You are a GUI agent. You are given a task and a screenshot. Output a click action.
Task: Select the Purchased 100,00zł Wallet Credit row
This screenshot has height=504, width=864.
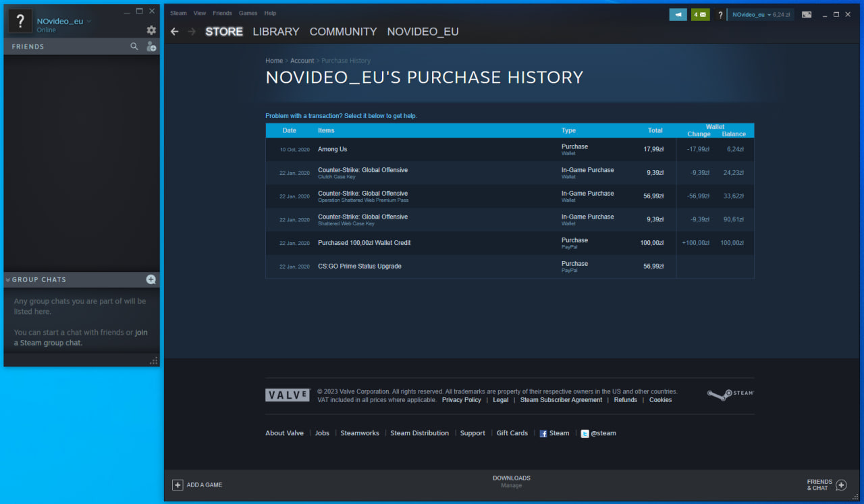click(510, 243)
